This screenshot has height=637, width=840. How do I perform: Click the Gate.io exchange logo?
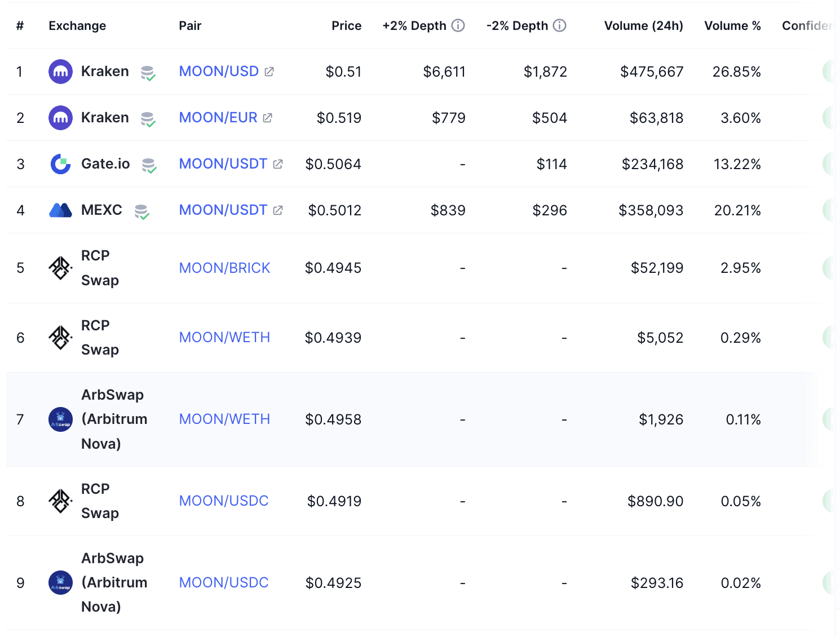[60, 164]
